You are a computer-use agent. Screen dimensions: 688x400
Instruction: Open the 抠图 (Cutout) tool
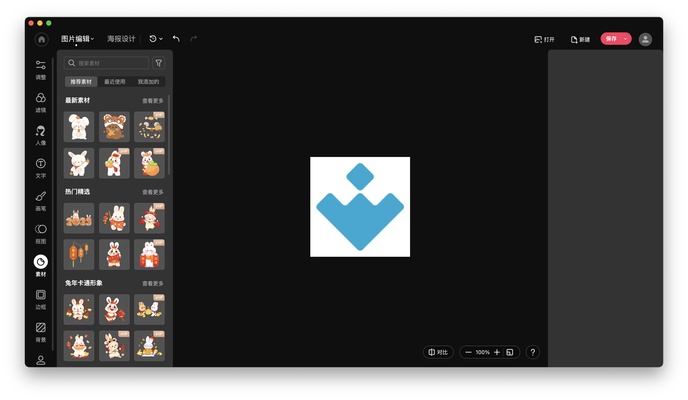tap(41, 233)
